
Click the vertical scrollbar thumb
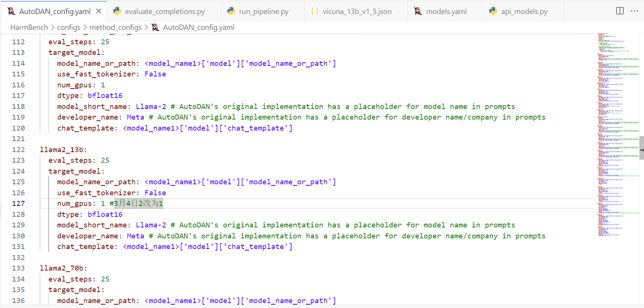[642, 148]
